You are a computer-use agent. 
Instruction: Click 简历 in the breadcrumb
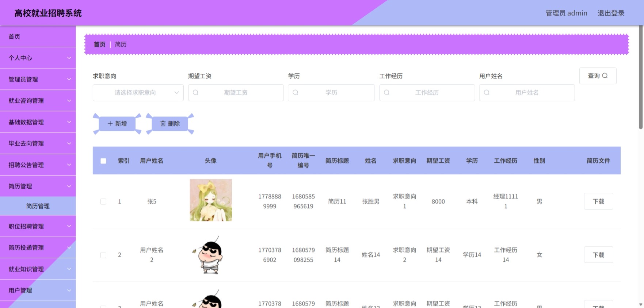click(121, 45)
